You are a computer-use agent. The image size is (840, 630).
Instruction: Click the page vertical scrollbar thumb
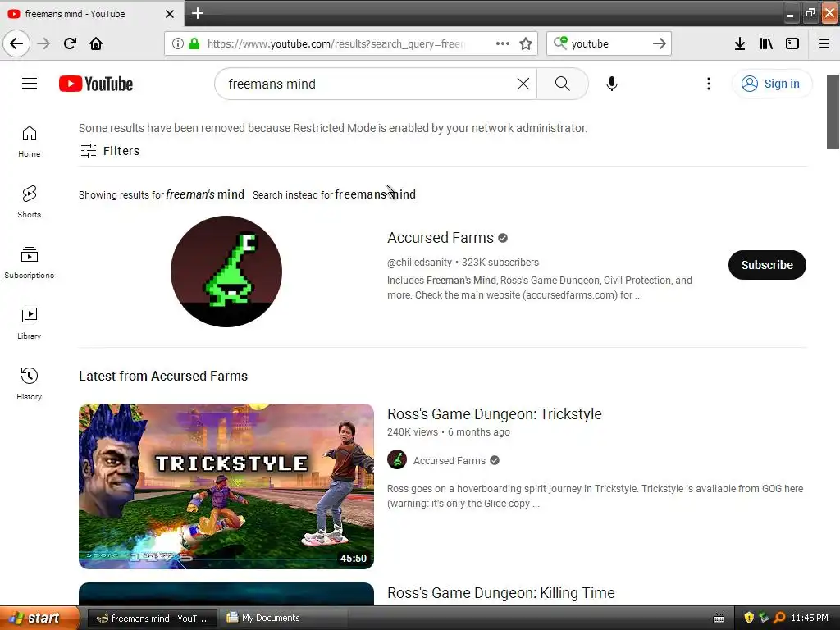click(833, 112)
